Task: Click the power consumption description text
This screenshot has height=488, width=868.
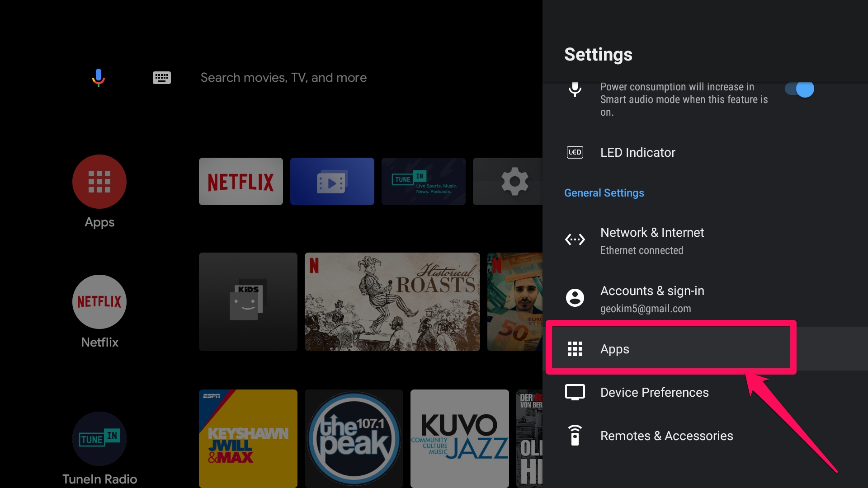Action: click(x=684, y=99)
